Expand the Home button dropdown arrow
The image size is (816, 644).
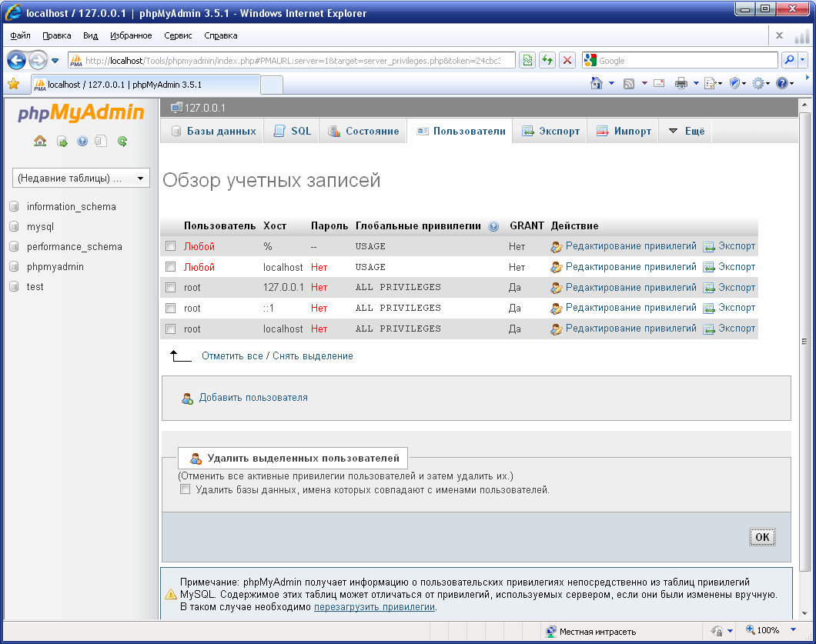(x=611, y=83)
